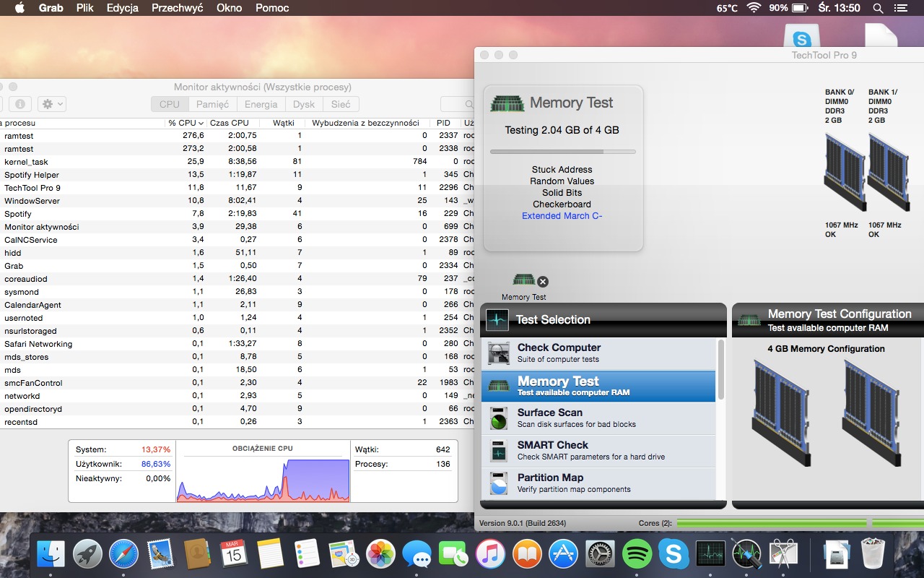Open System Preferences from the Dock
This screenshot has height=578, width=924.
(x=600, y=554)
